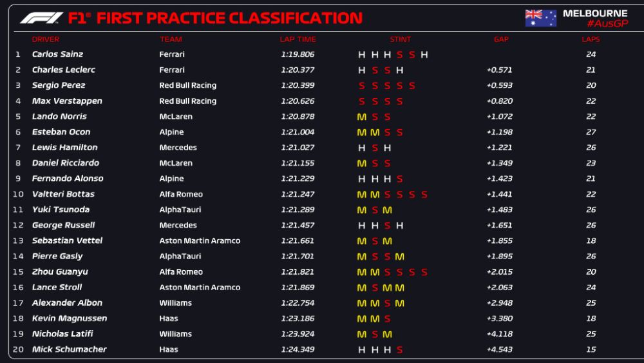Click the Melbourne location label

click(x=595, y=13)
